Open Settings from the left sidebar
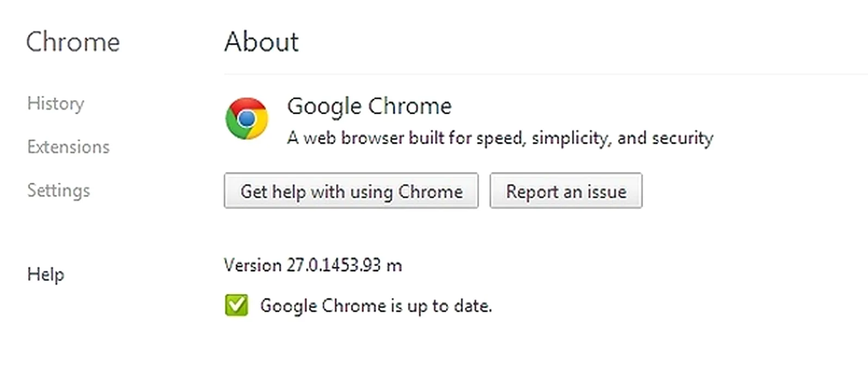 pos(58,190)
